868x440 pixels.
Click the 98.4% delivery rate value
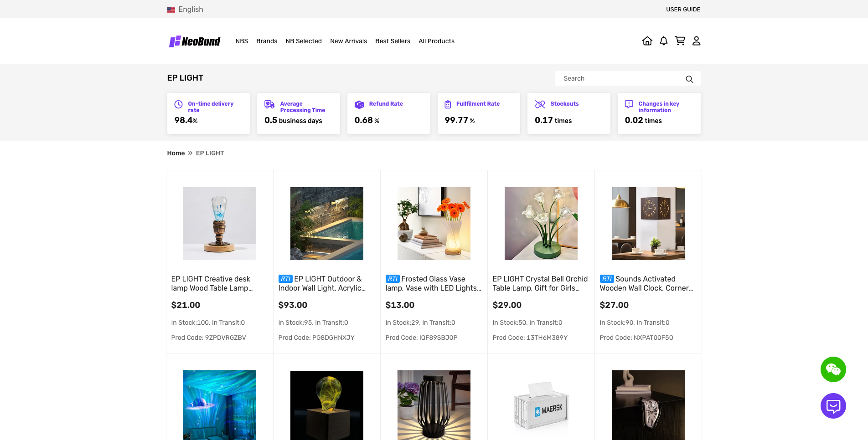(186, 120)
